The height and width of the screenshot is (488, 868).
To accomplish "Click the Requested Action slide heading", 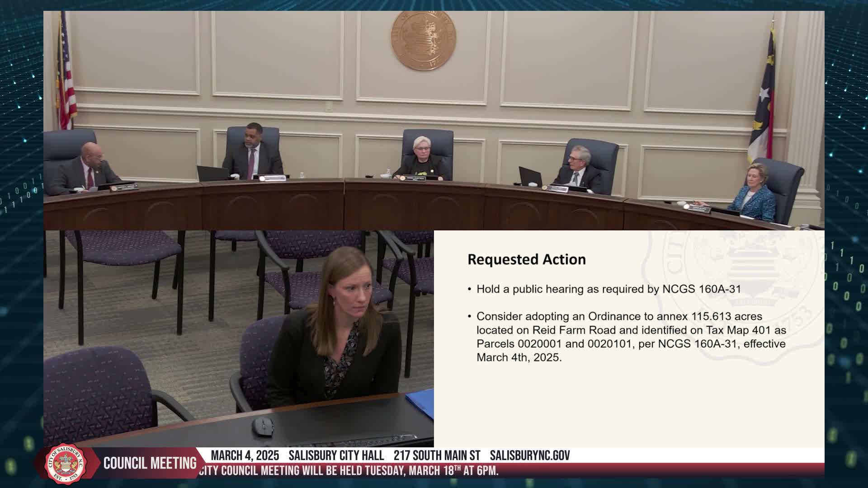I will click(x=526, y=259).
